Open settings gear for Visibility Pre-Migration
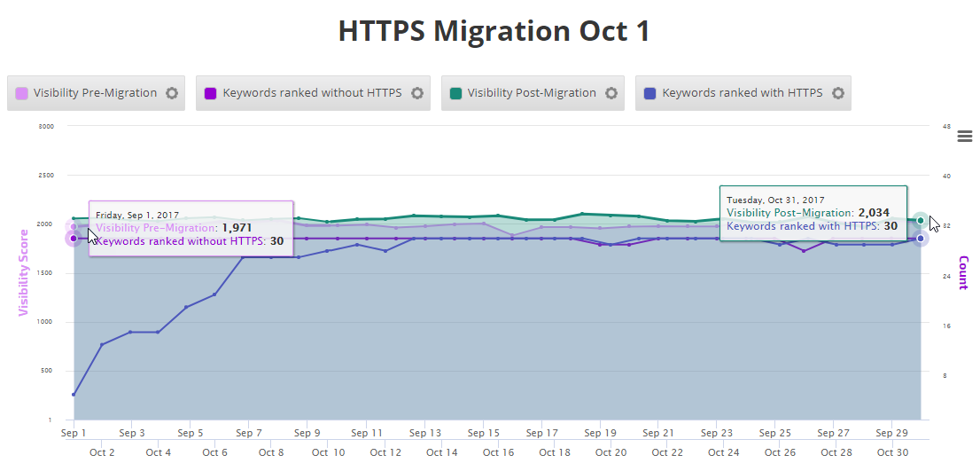The image size is (980, 471). pos(172,93)
